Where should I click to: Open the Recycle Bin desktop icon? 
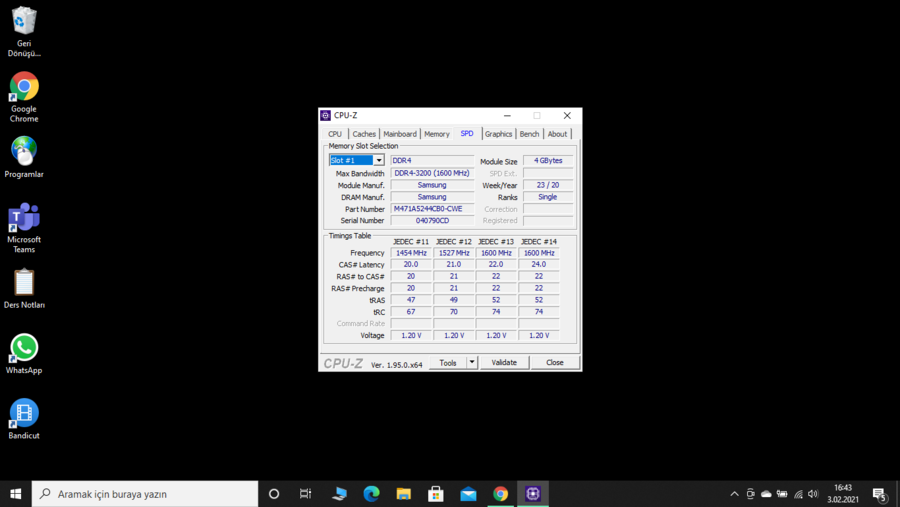[x=24, y=32]
